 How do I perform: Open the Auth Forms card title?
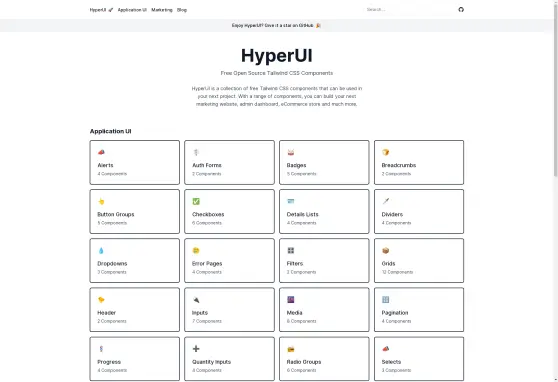(x=207, y=165)
